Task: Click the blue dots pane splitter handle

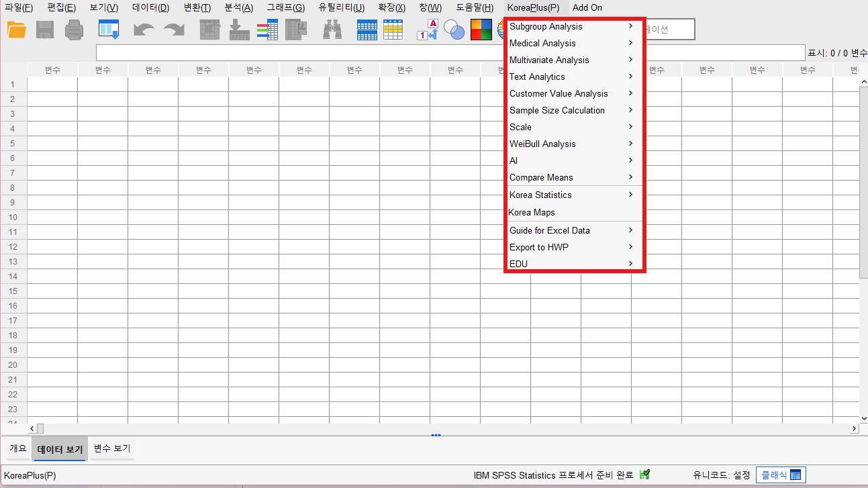Action: 436,435
